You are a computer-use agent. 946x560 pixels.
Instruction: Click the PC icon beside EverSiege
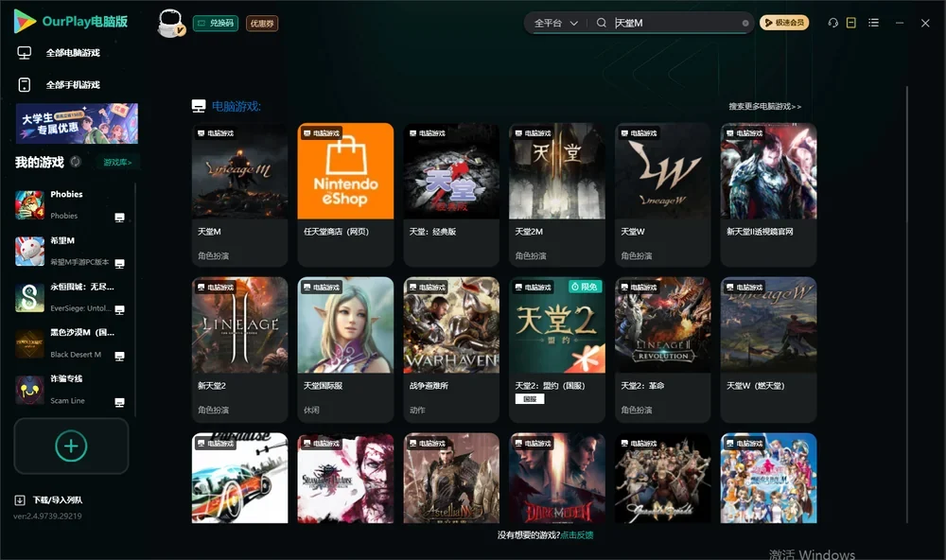[119, 309]
